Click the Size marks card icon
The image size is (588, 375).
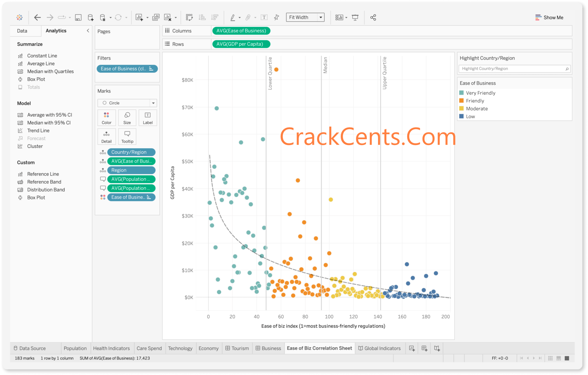[127, 118]
